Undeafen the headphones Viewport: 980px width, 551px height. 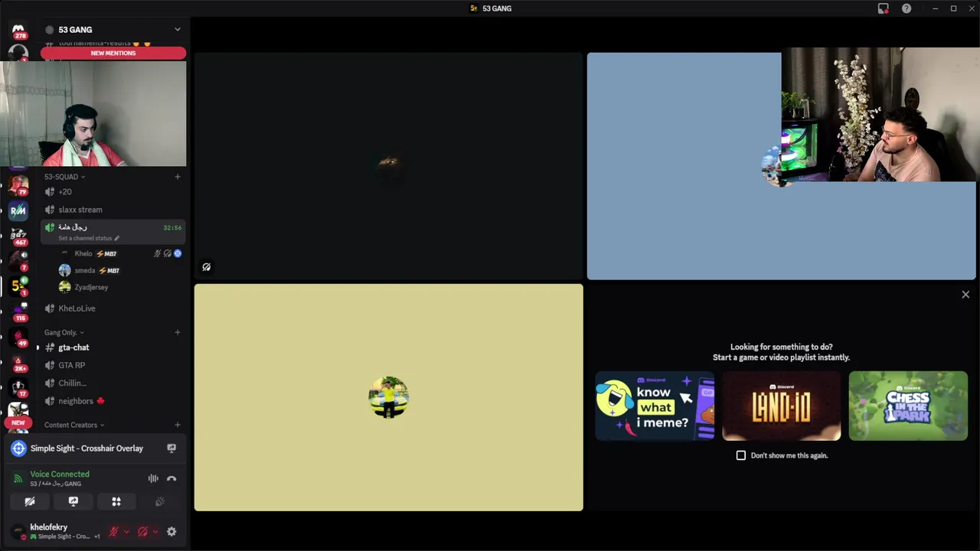click(x=142, y=531)
